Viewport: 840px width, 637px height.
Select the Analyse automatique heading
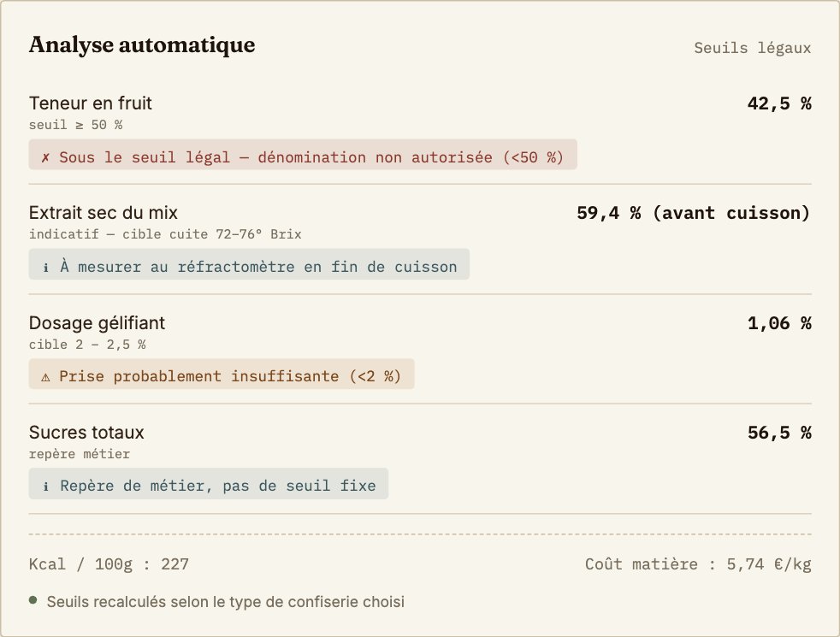point(142,44)
